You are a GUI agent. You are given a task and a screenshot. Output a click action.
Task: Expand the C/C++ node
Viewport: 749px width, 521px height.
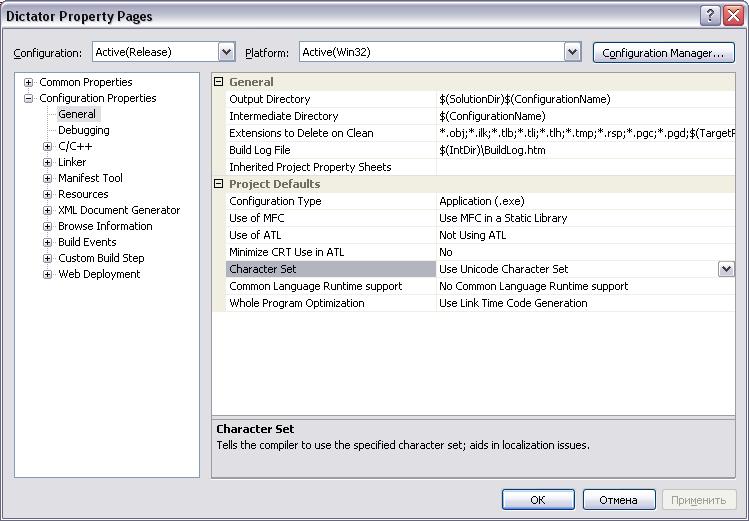47,146
